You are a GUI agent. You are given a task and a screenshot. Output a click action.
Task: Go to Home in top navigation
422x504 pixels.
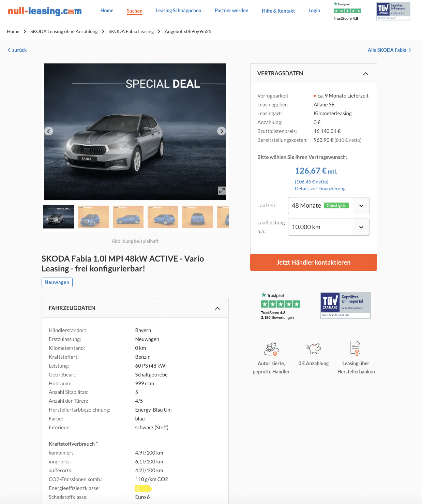(107, 11)
